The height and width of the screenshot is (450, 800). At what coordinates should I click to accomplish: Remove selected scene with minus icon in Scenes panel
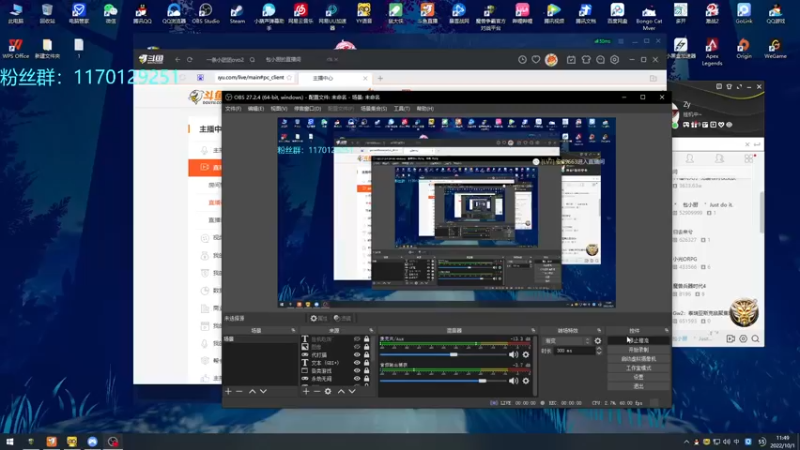coord(239,391)
